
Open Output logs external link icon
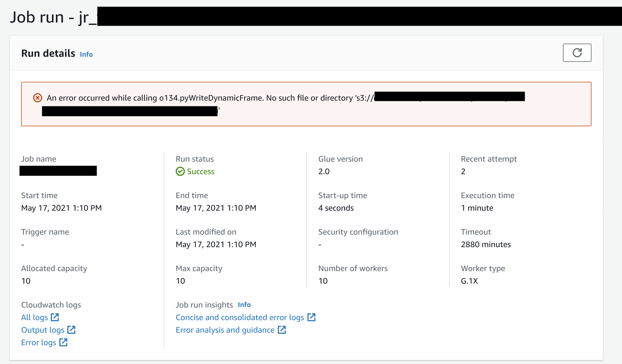pos(71,330)
